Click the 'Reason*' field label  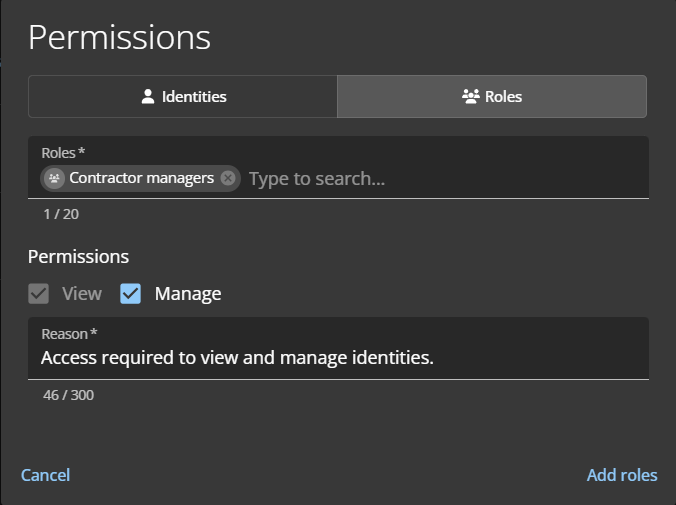[x=69, y=333]
